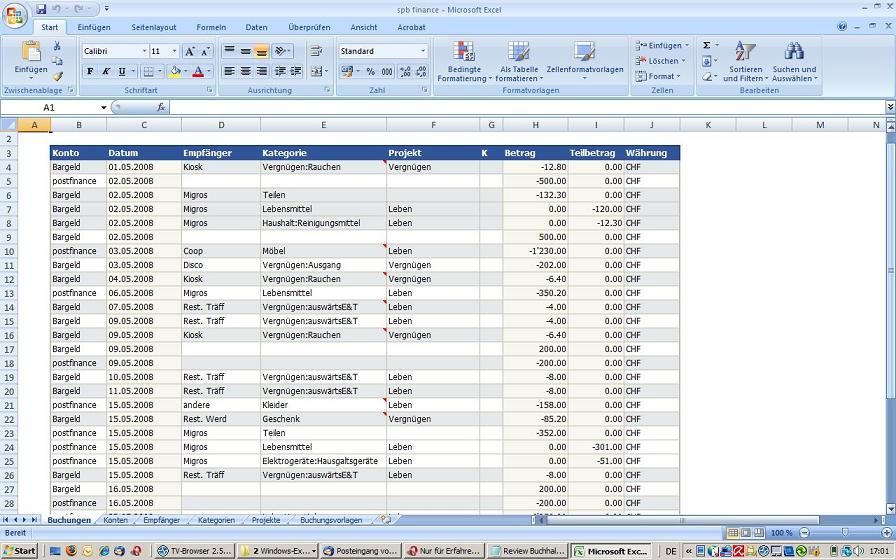Open Suchen und Auswählen menu

(x=794, y=62)
